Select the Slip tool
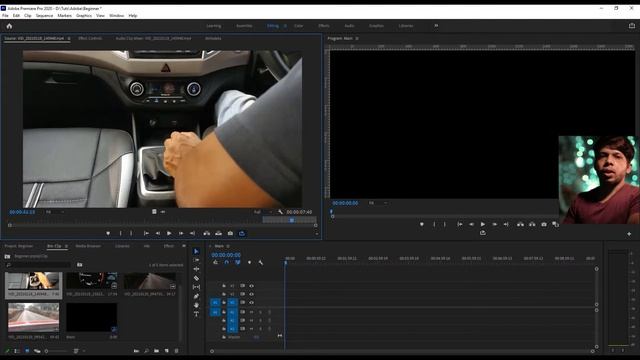The width and height of the screenshot is (640, 360). [x=196, y=287]
